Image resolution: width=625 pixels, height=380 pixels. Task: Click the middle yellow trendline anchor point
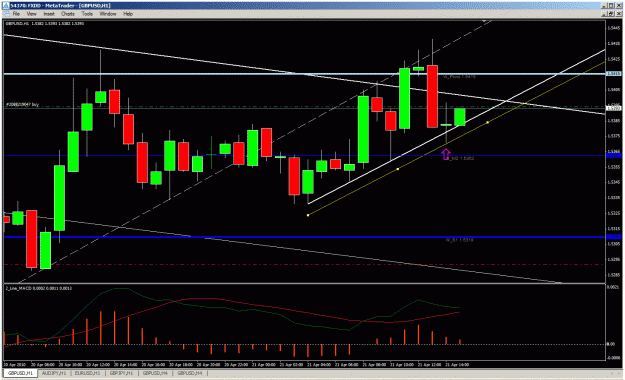click(x=398, y=169)
